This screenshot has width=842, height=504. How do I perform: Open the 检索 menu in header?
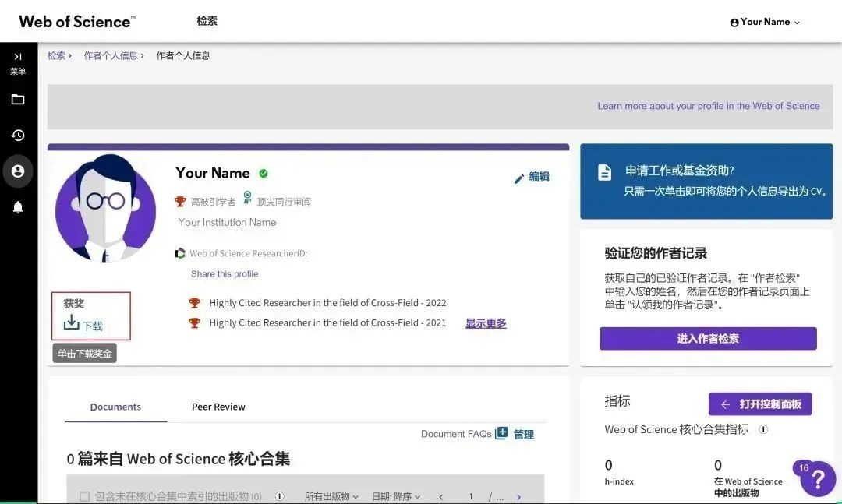point(207,21)
